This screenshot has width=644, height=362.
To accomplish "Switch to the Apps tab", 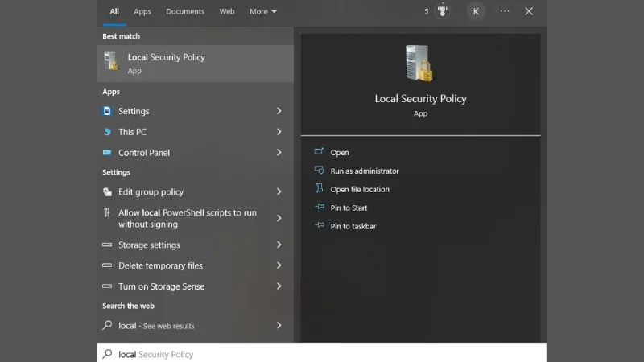I will (142, 11).
